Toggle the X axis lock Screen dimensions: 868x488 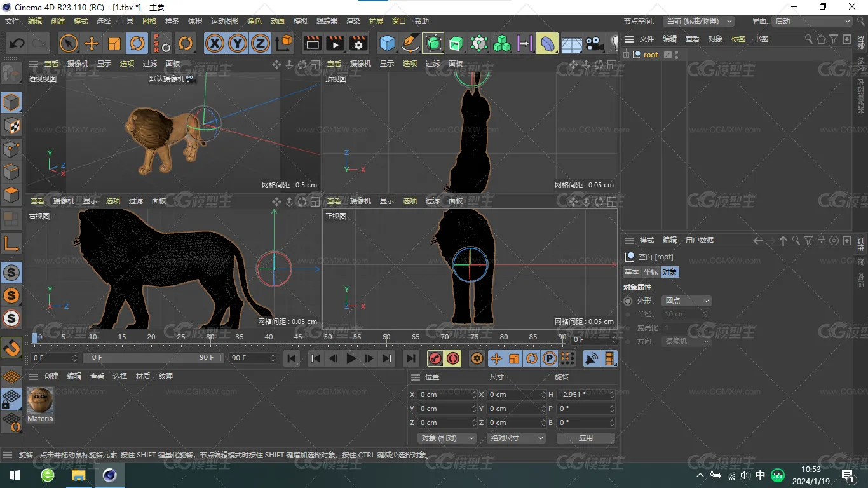(x=215, y=43)
